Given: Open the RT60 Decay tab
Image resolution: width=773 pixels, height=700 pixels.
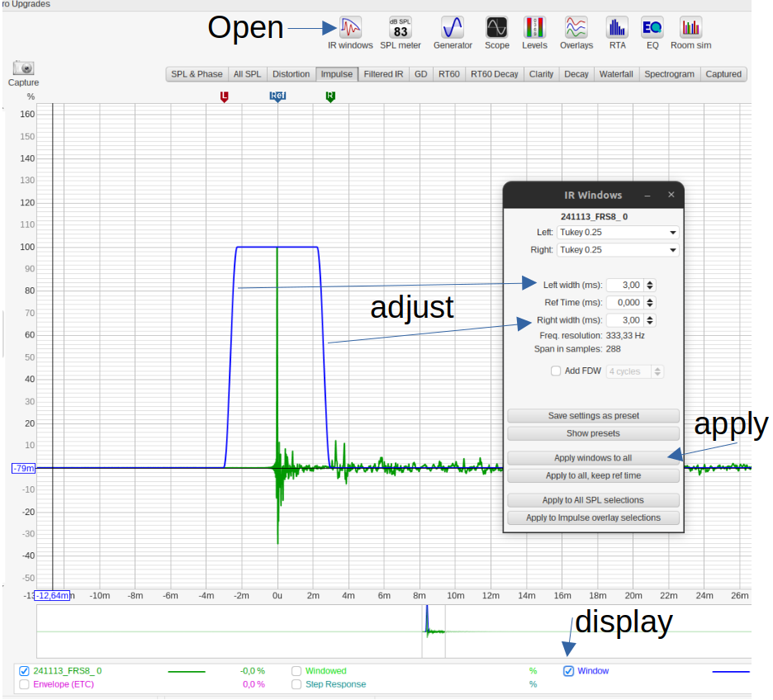Looking at the screenshot, I should click(494, 74).
